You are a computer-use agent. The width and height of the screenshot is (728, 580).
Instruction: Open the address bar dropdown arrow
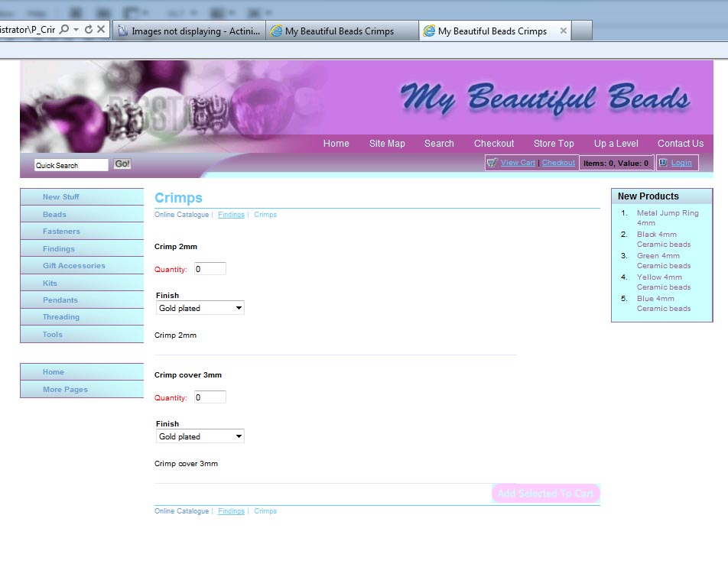coord(76,30)
